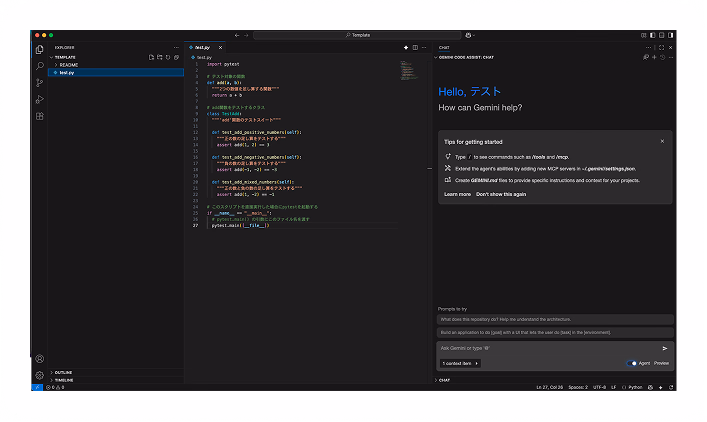This screenshot has height=422, width=707.
Task: Open the Search view in activity bar
Action: (x=40, y=66)
